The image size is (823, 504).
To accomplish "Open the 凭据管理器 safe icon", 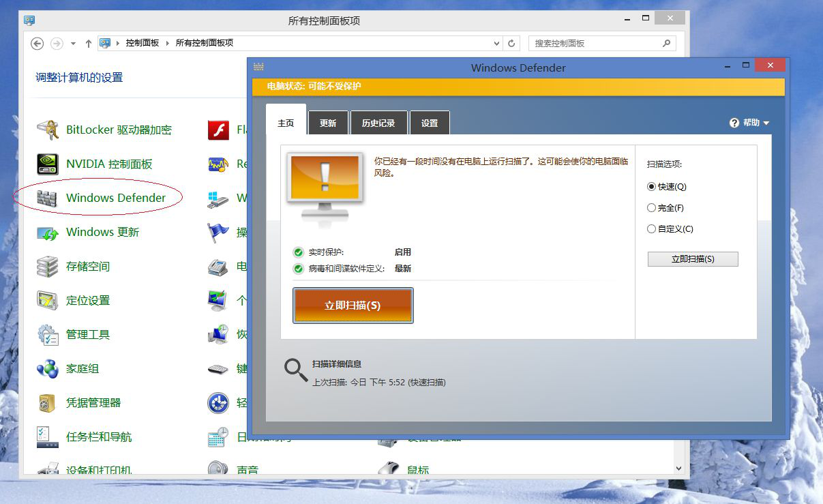I will coord(48,403).
